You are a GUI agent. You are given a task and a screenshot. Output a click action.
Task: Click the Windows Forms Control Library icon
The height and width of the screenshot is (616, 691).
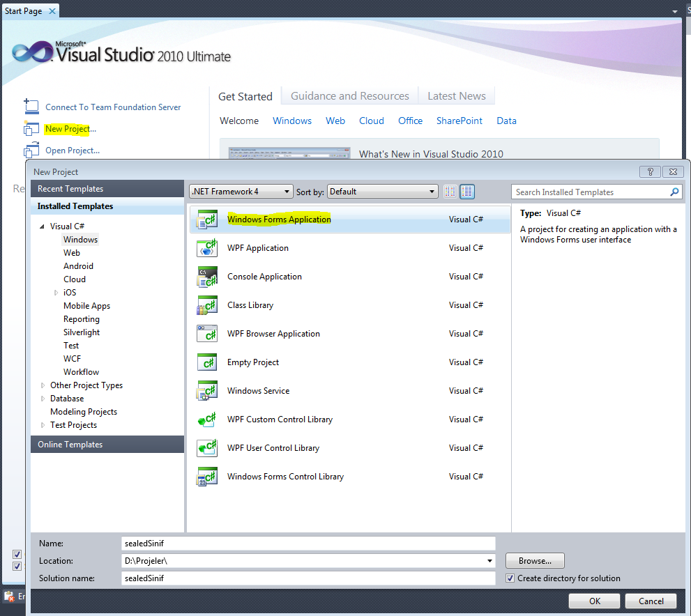[x=207, y=477]
